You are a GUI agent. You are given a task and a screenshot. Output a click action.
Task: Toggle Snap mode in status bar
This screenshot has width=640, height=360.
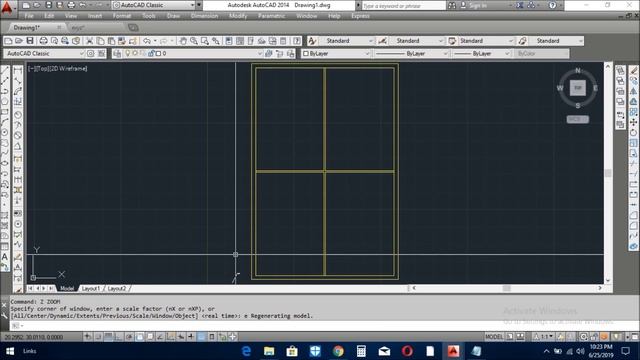[x=98, y=337]
